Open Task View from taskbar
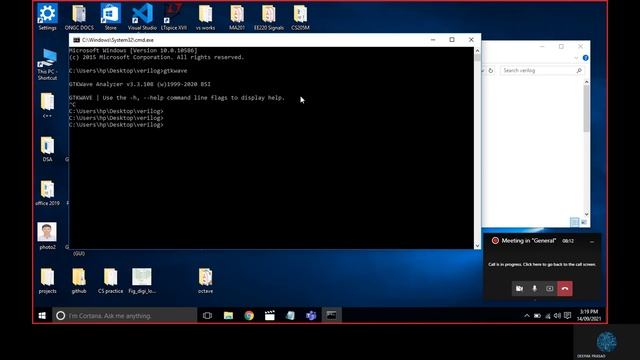The image size is (640, 360). coord(207,316)
